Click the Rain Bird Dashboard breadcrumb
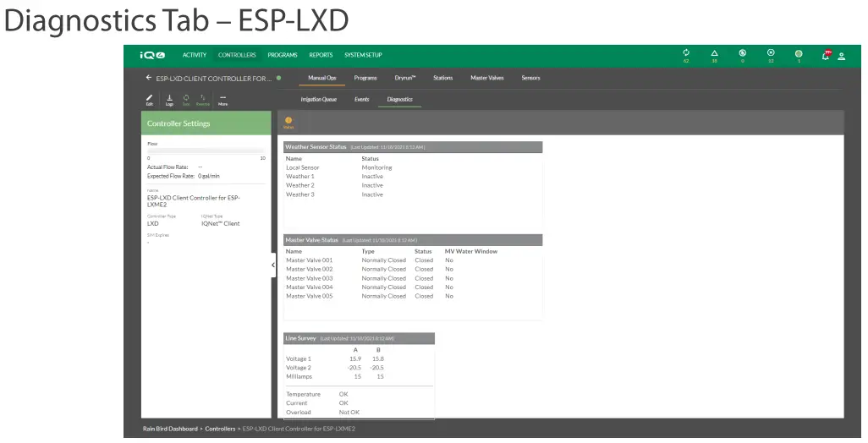868x443 pixels. tap(171, 429)
